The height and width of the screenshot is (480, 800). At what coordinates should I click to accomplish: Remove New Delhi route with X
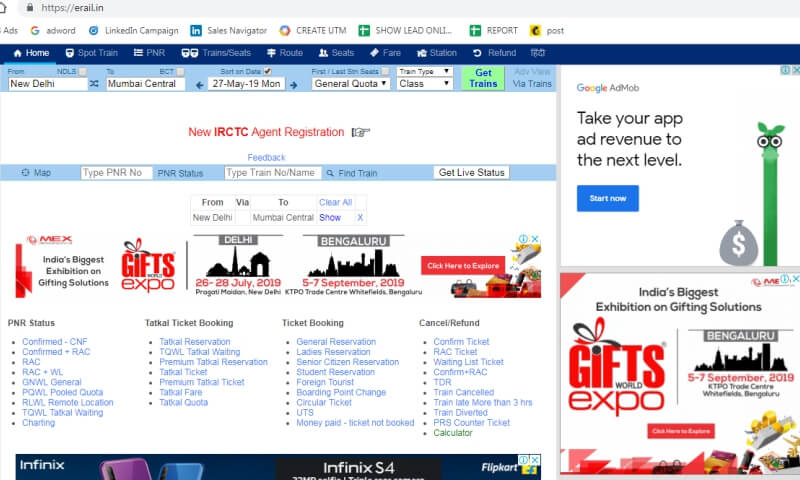point(360,218)
